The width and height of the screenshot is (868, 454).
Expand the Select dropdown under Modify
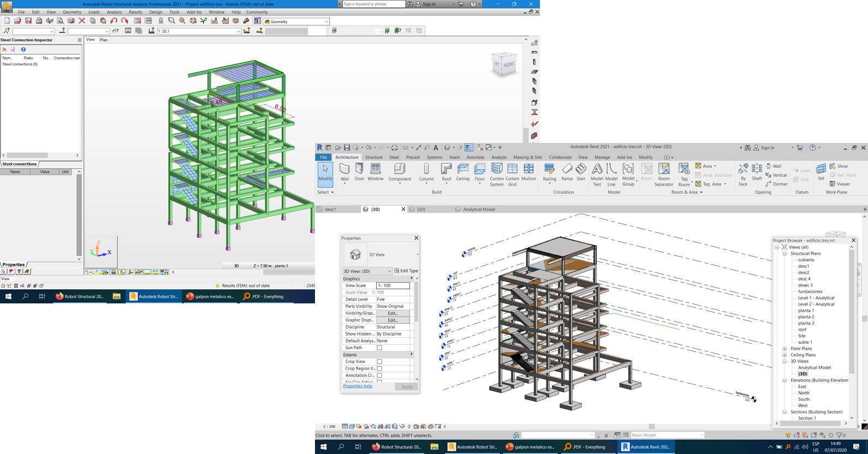[x=325, y=192]
